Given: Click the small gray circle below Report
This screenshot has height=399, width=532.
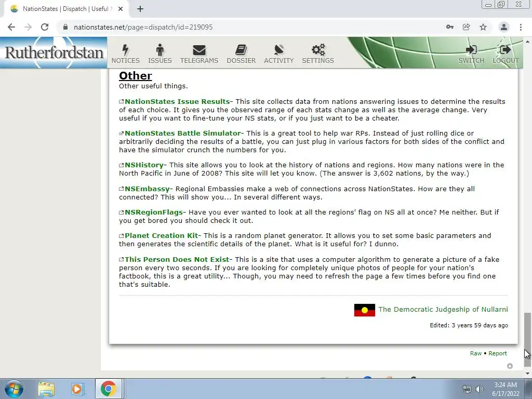Looking at the screenshot, I should 510,366.
